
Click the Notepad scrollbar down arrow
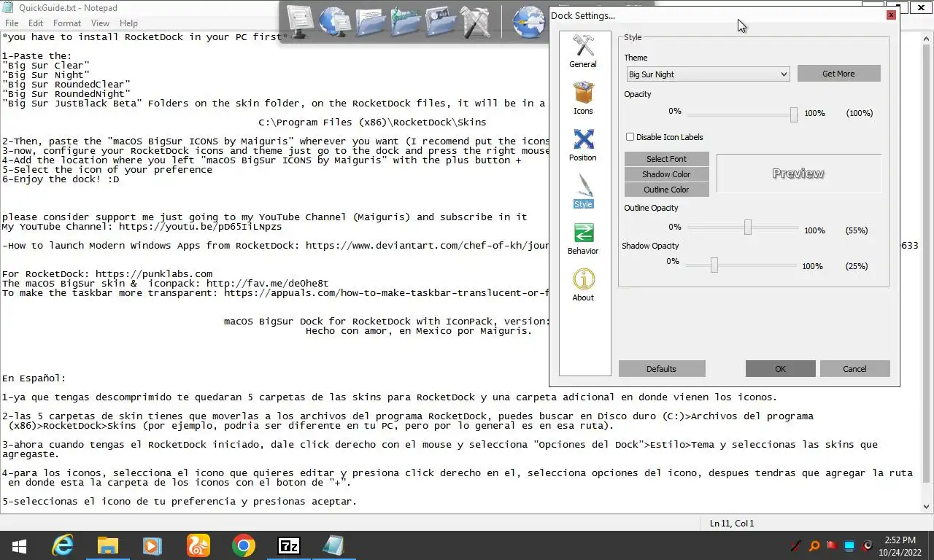point(927,507)
